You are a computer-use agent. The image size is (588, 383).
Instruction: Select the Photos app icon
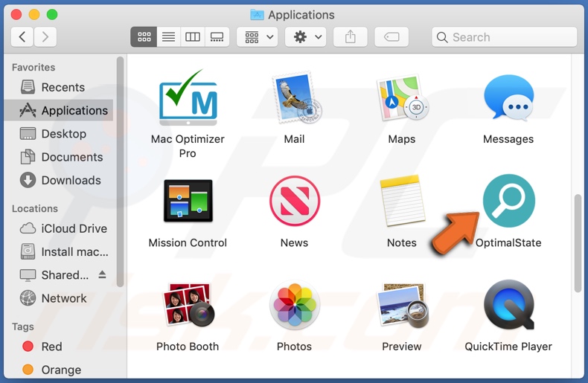[x=295, y=305]
